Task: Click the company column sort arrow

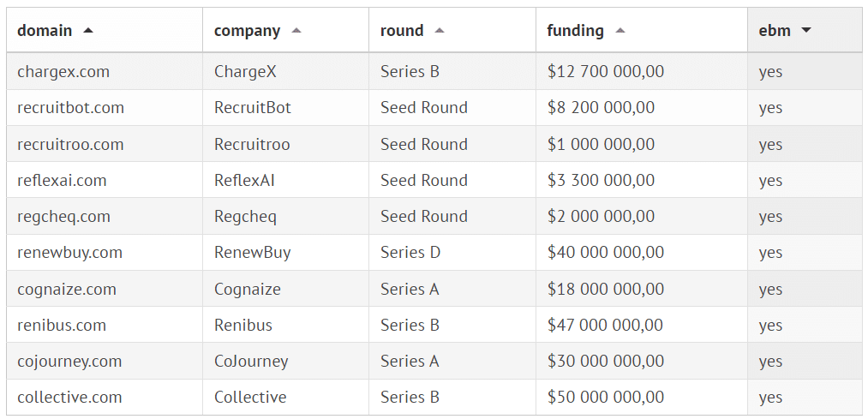Action: click(x=296, y=31)
